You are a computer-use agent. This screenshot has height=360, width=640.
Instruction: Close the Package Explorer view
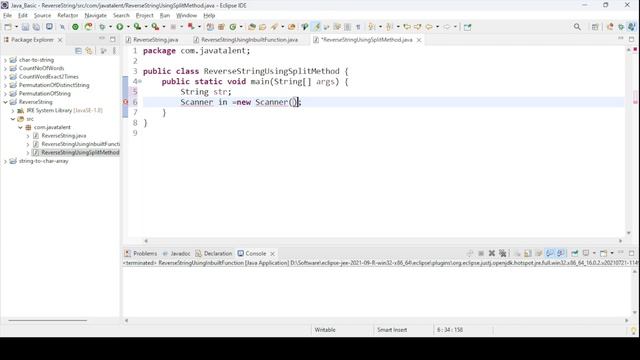[60, 40]
